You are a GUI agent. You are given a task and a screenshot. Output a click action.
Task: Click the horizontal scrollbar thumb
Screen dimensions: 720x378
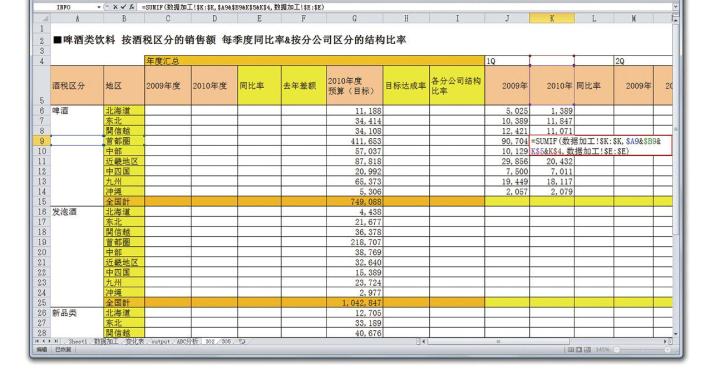tap(498, 341)
